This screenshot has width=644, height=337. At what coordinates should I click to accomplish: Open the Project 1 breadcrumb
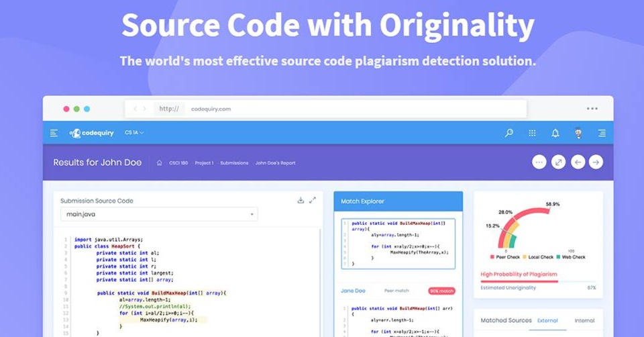coord(204,163)
